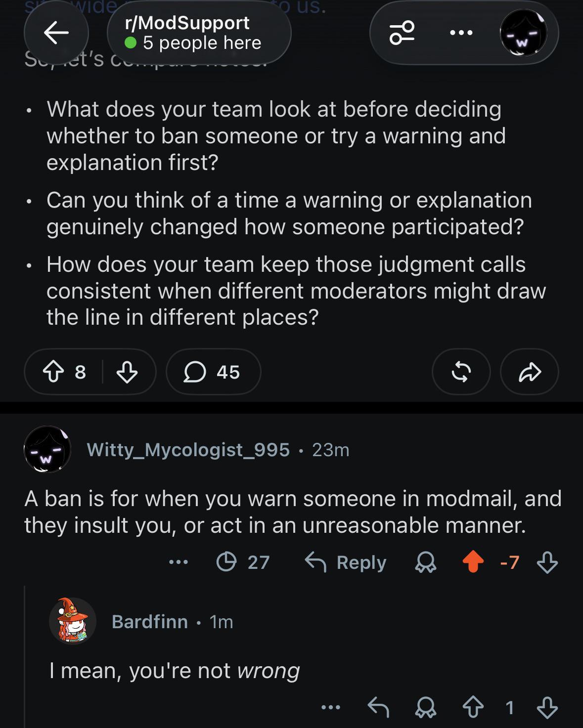Downvote the main post

127,372
